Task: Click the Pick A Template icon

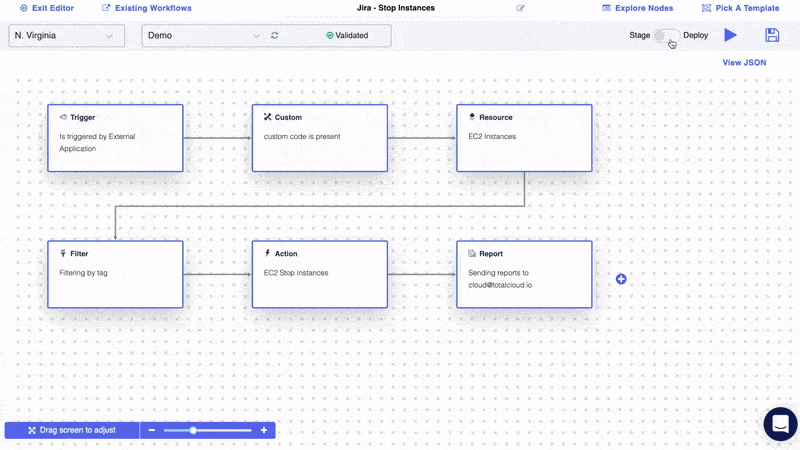Action: tap(706, 8)
